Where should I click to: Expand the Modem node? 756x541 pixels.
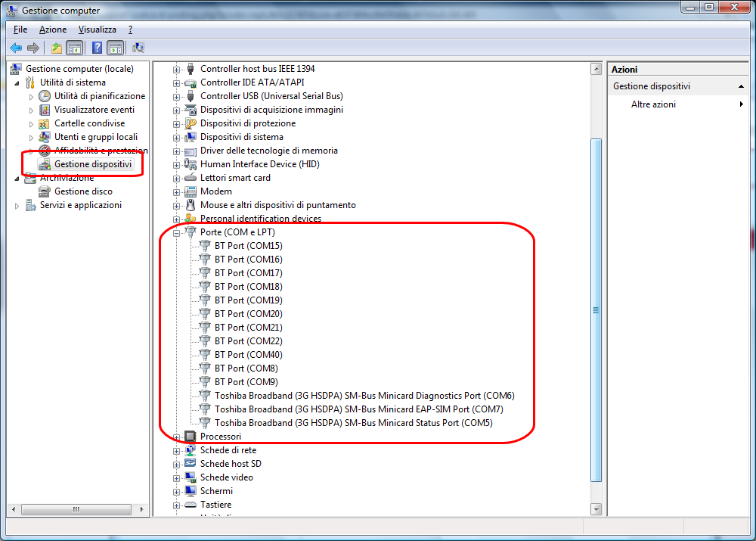point(176,192)
